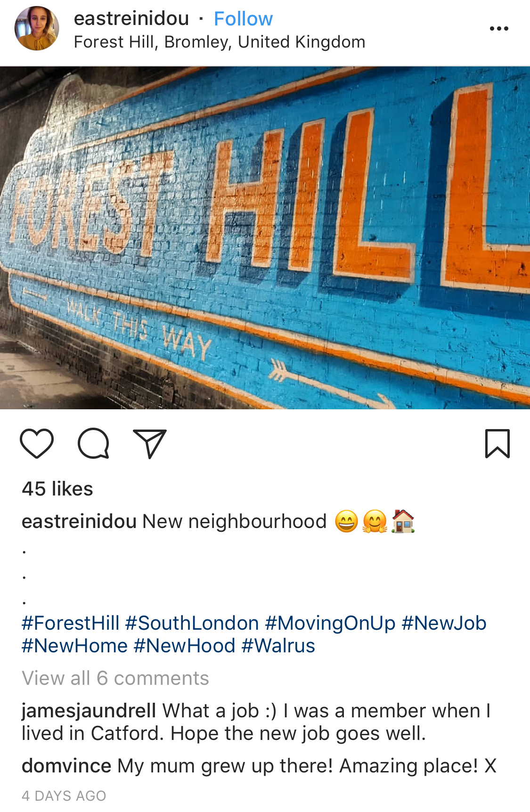
Task: Share post with paper plane icon
Action: click(x=150, y=444)
